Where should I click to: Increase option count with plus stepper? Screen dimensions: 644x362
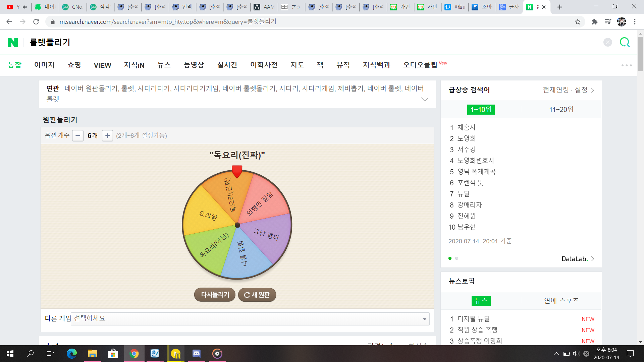coord(107,136)
